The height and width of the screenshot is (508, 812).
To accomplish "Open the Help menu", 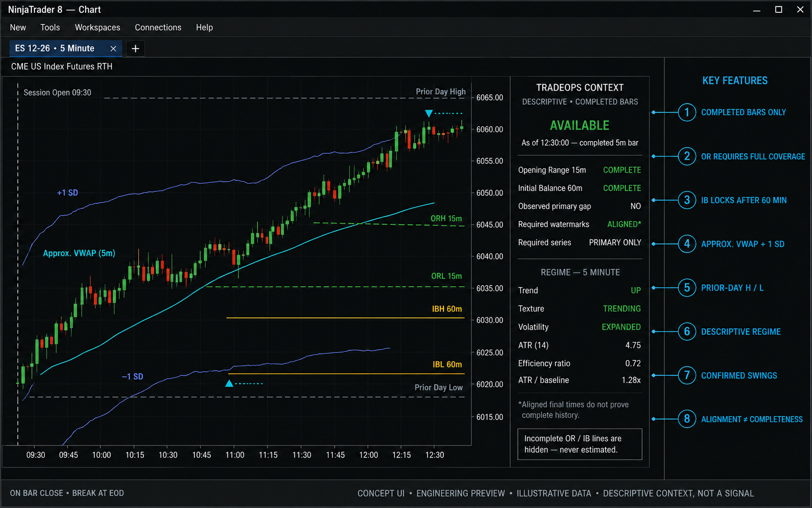I will coord(204,28).
